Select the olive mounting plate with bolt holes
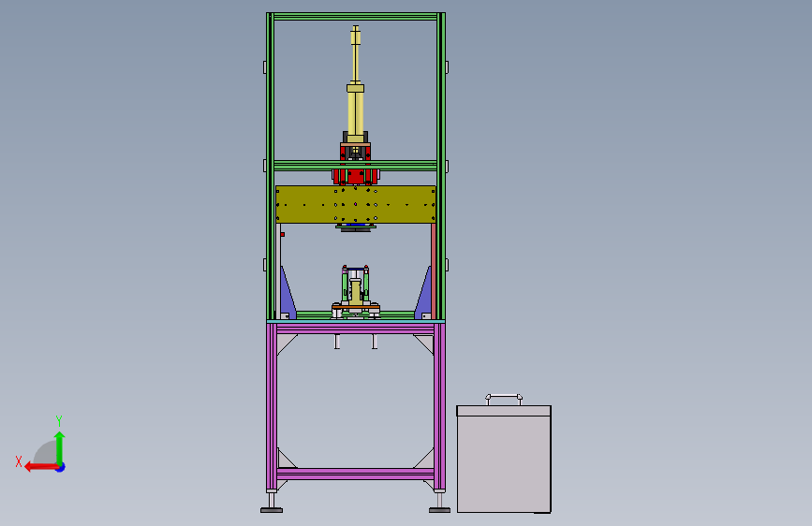The width and height of the screenshot is (812, 526). click(x=355, y=204)
